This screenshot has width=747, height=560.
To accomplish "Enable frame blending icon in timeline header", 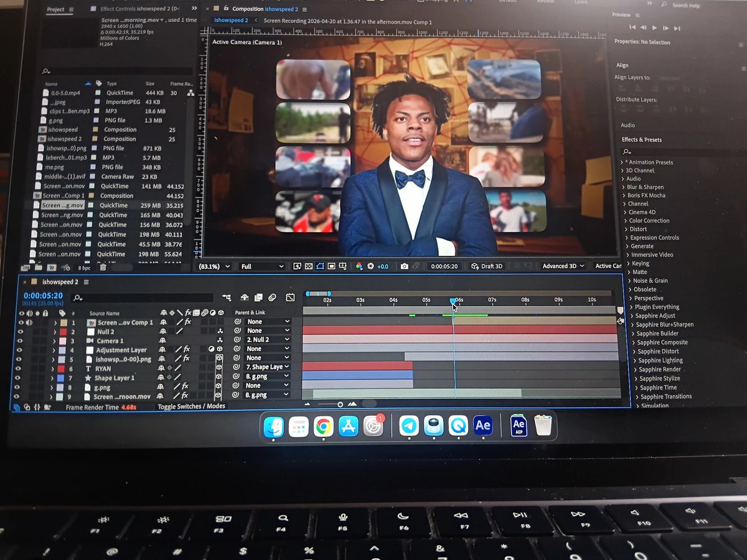I will coord(258,297).
